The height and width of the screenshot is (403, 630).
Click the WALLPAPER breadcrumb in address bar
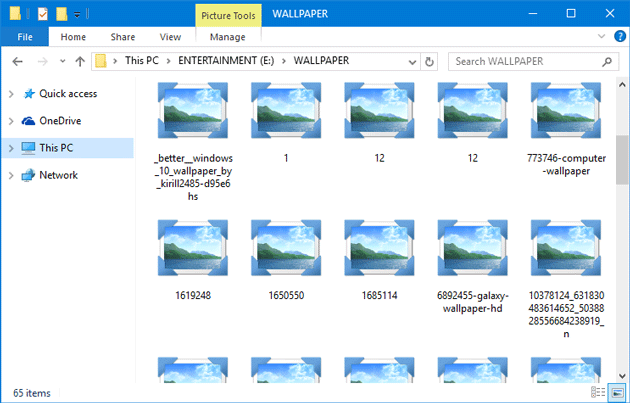321,61
